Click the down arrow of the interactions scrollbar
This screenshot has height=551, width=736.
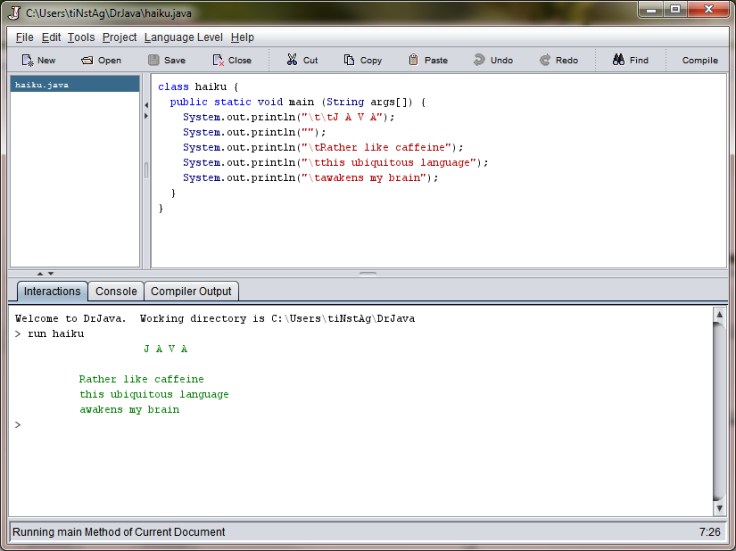718,509
